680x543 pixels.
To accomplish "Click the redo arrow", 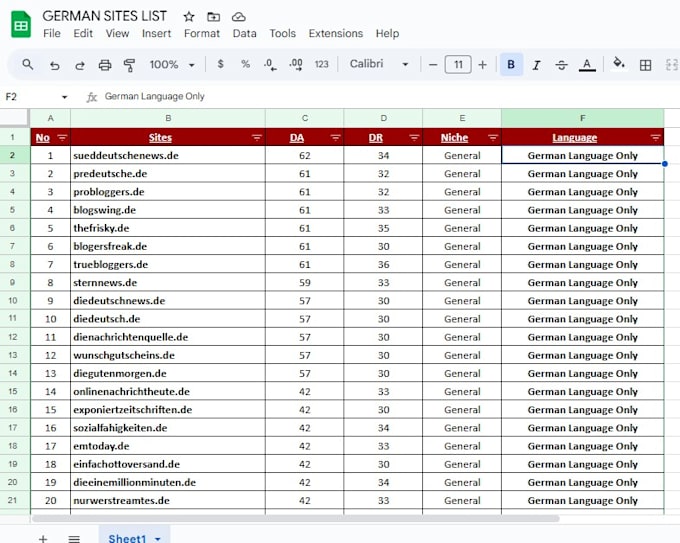I will [80, 65].
